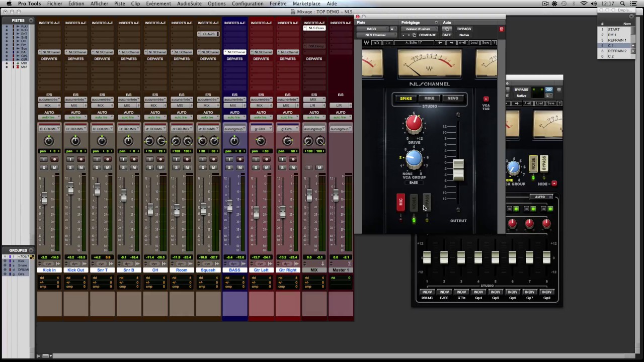The image size is (644, 362).
Task: Open Kick In automation mode auto lire dropdown
Action: pyautogui.click(x=49, y=117)
